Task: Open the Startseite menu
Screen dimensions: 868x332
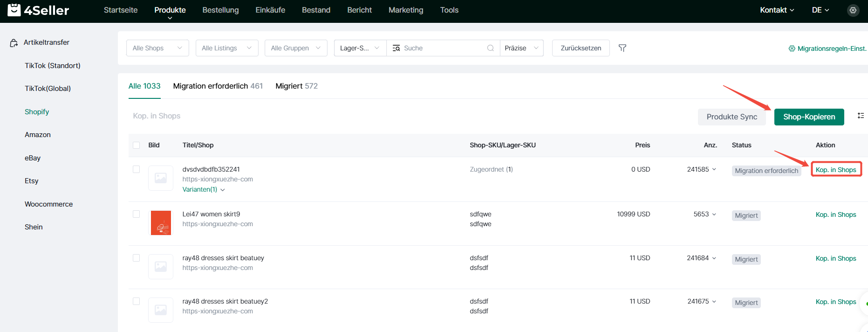Action: pos(121,10)
